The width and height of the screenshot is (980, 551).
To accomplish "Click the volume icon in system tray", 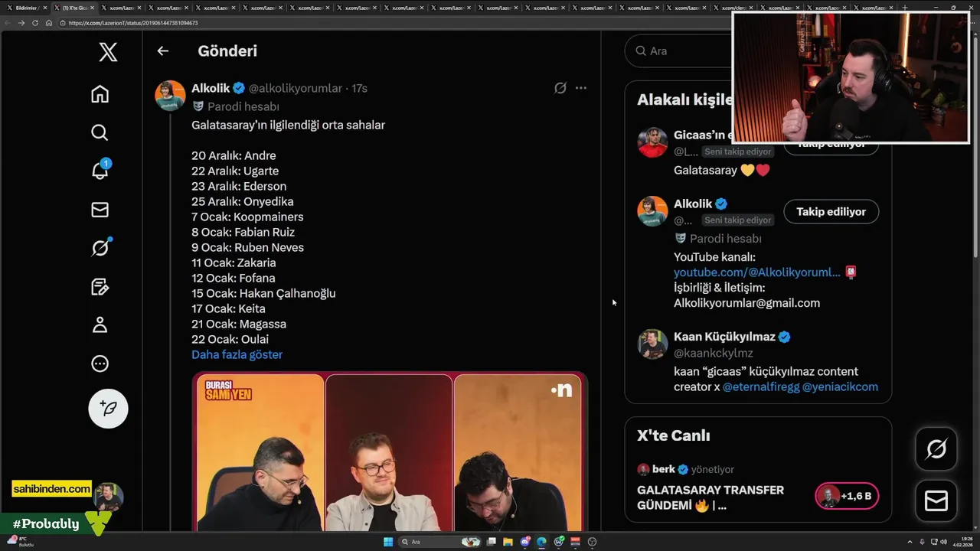I will click(x=944, y=541).
